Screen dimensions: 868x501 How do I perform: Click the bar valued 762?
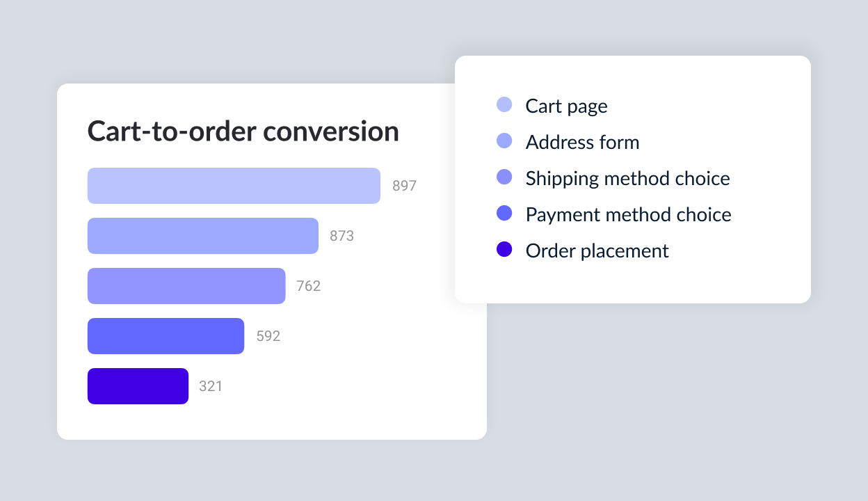pyautogui.click(x=186, y=286)
